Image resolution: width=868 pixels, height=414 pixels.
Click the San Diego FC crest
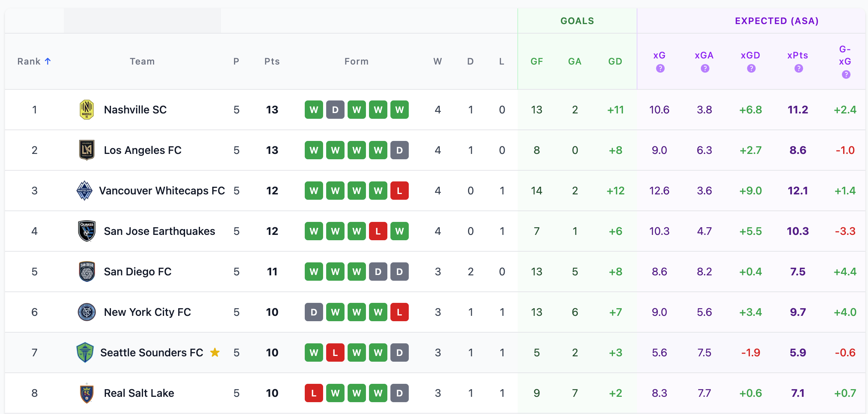87,272
